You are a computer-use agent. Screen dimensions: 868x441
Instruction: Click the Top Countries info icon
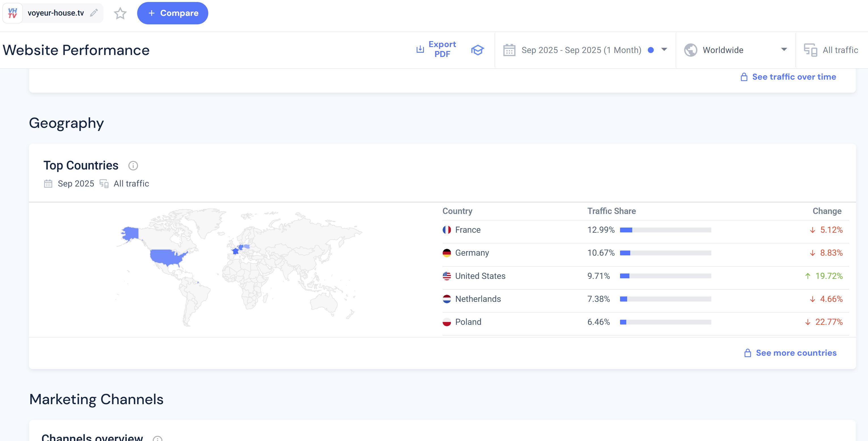click(133, 166)
